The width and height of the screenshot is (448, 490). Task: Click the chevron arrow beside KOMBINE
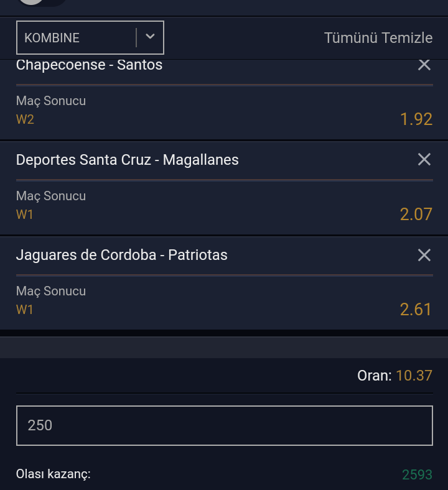150,37
